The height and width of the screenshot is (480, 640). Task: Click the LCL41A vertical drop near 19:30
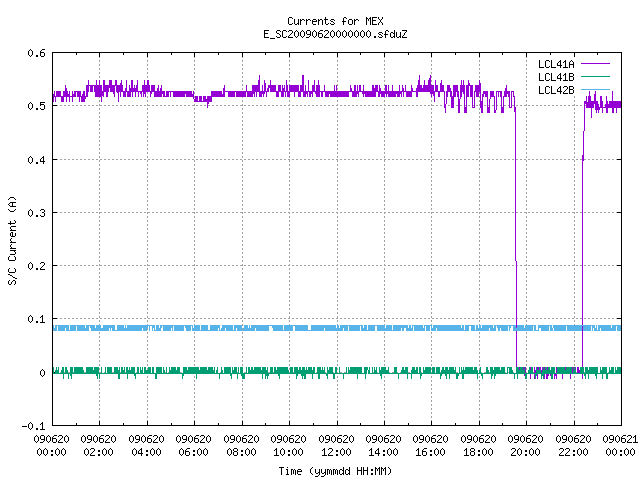coord(516,237)
